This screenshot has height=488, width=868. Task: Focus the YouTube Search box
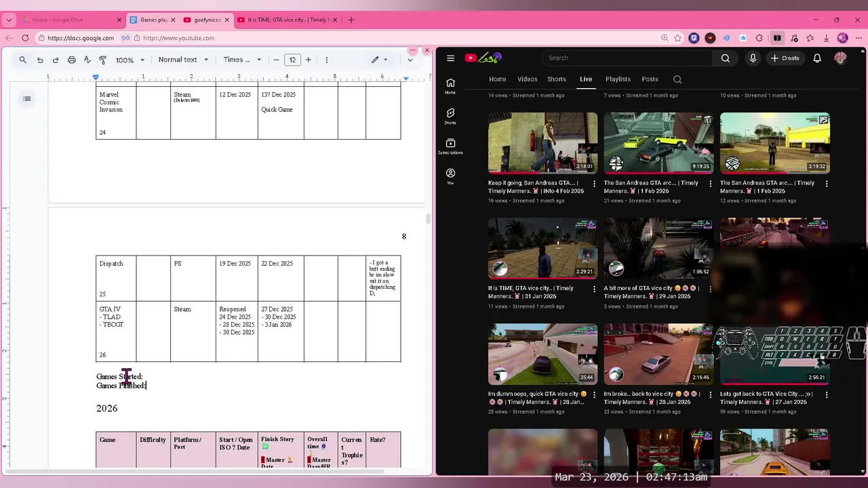pos(627,58)
